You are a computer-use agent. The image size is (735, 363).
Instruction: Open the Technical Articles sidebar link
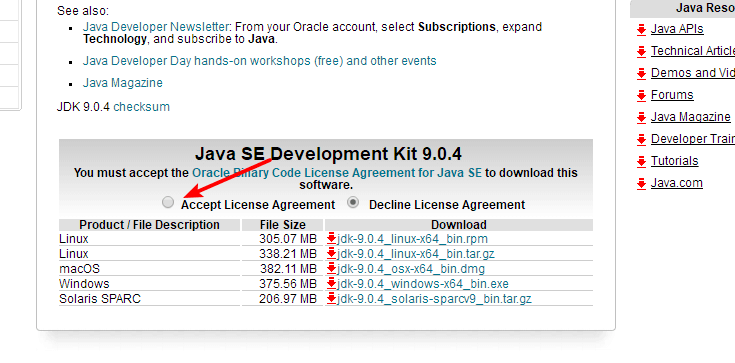coord(693,51)
